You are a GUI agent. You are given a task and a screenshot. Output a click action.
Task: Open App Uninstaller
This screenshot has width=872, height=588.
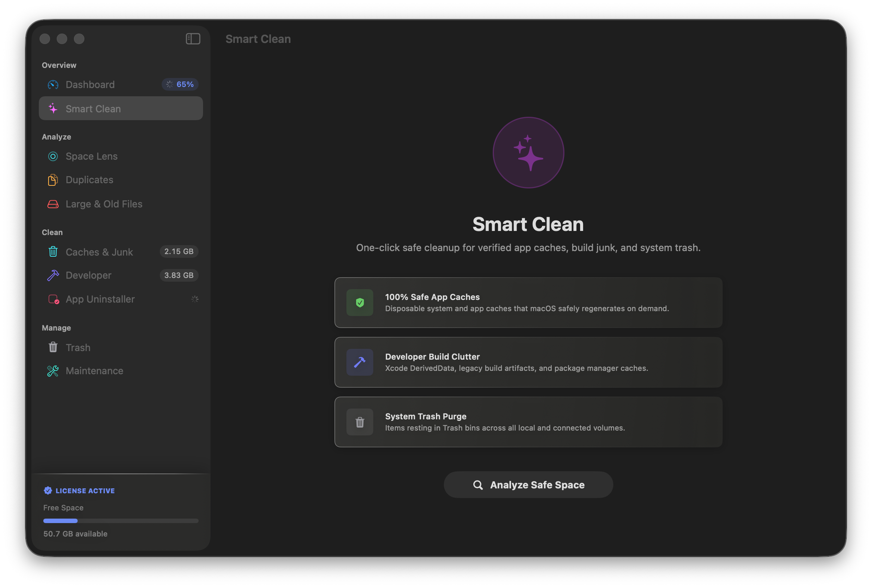[x=121, y=299]
